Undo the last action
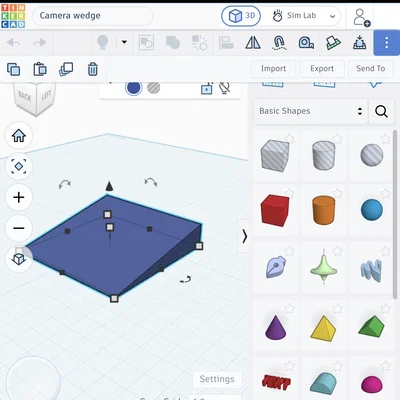Screen dimensions: 400x400 [x=13, y=43]
